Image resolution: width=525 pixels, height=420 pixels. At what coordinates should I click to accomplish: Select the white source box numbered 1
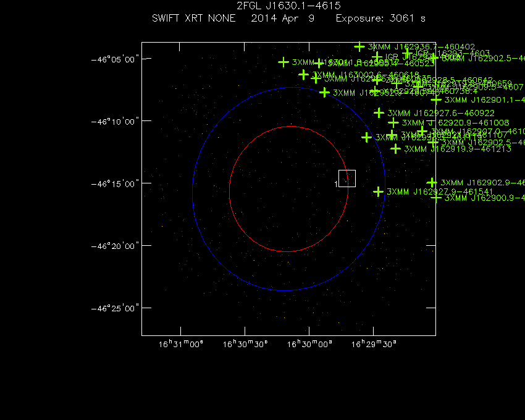point(347,178)
